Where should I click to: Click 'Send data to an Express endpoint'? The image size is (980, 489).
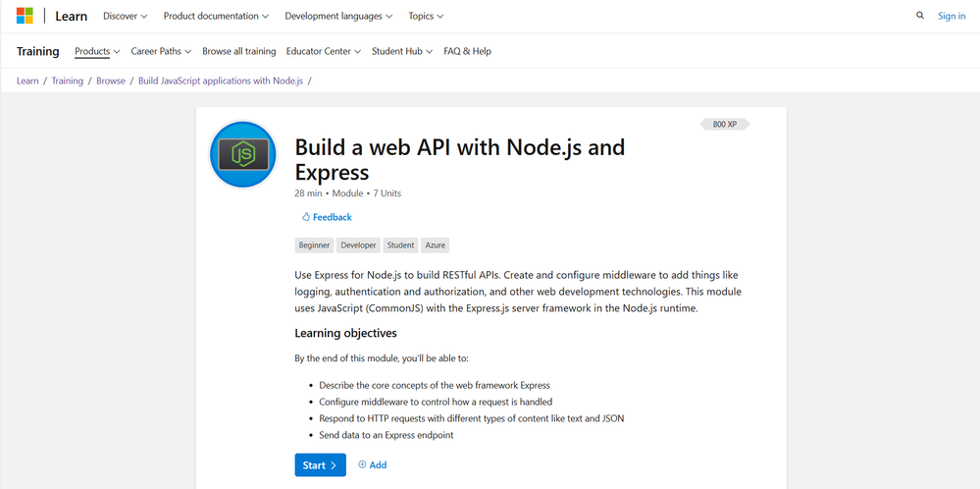coord(387,435)
